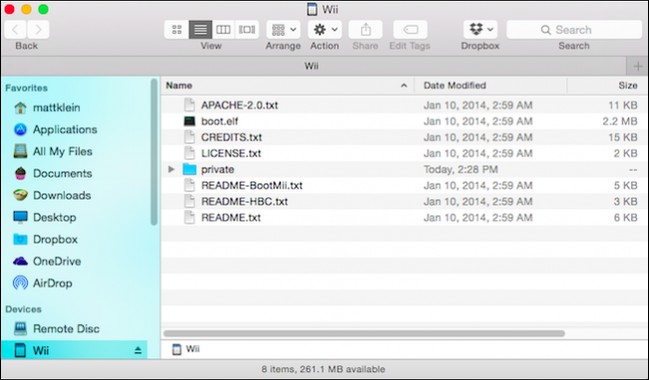
Task: Click the sidebar vertical scrollbar
Action: tap(154, 152)
